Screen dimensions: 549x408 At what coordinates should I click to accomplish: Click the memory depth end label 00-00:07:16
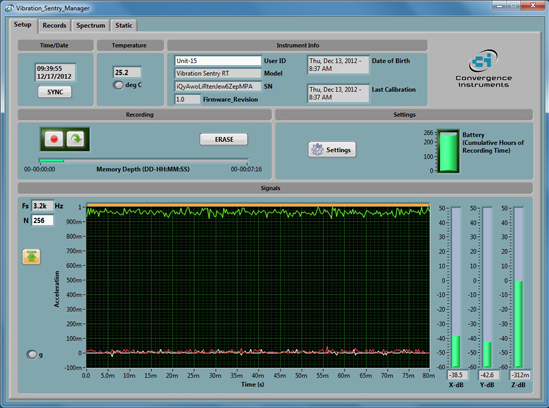(246, 170)
